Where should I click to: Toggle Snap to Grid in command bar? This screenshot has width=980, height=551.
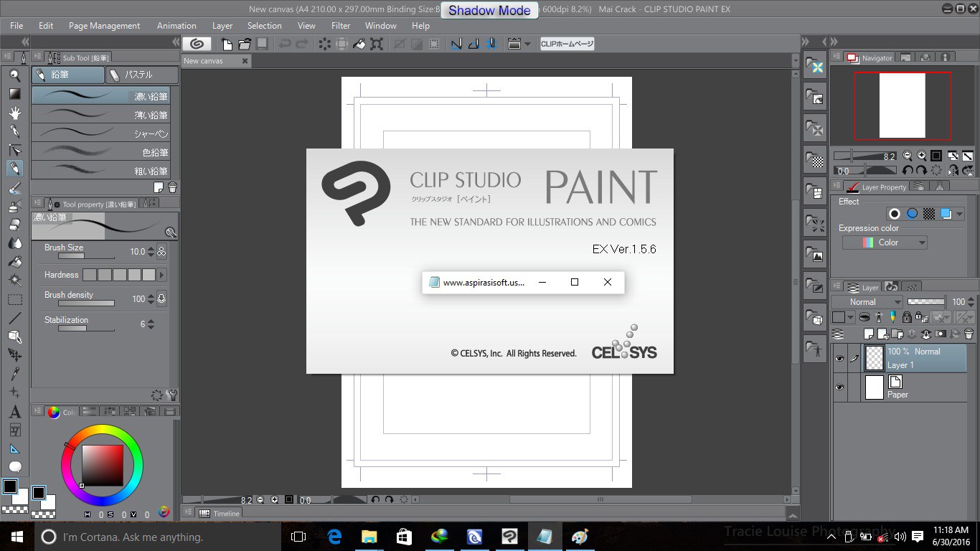(x=491, y=44)
